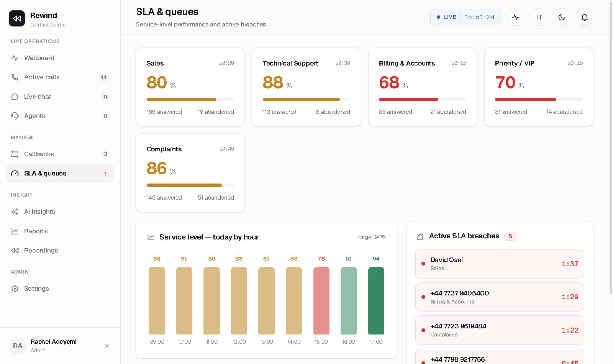The image size is (613, 364).
Task: Open the Sales queue card
Action: pyautogui.click(x=190, y=87)
